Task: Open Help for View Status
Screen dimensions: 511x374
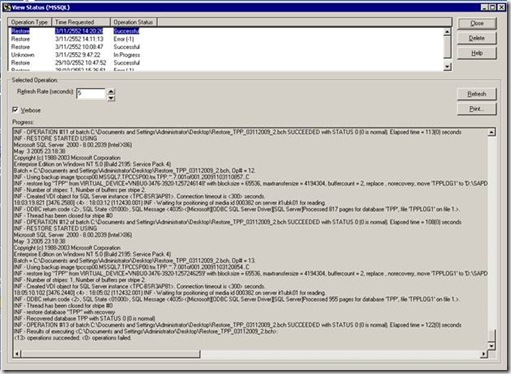Action: click(477, 53)
